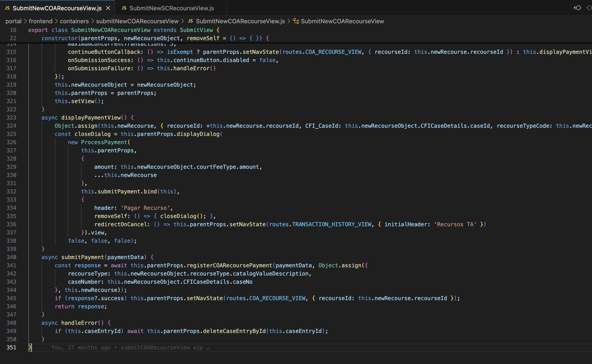Click line number 340 in gutter
Screen dimensions: 592x364
(x=11, y=257)
